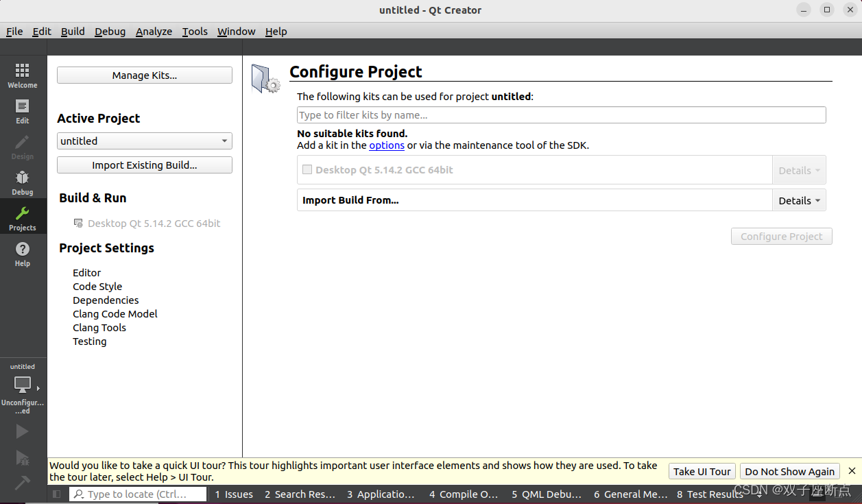Expand Details for Desktop Qt kit
The width and height of the screenshot is (862, 504).
[799, 170]
